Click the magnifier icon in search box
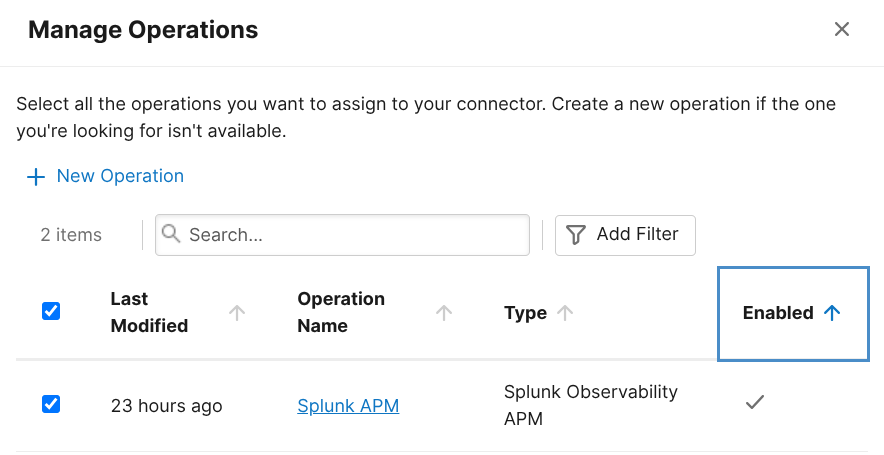Image resolution: width=884 pixels, height=455 pixels. [x=171, y=233]
